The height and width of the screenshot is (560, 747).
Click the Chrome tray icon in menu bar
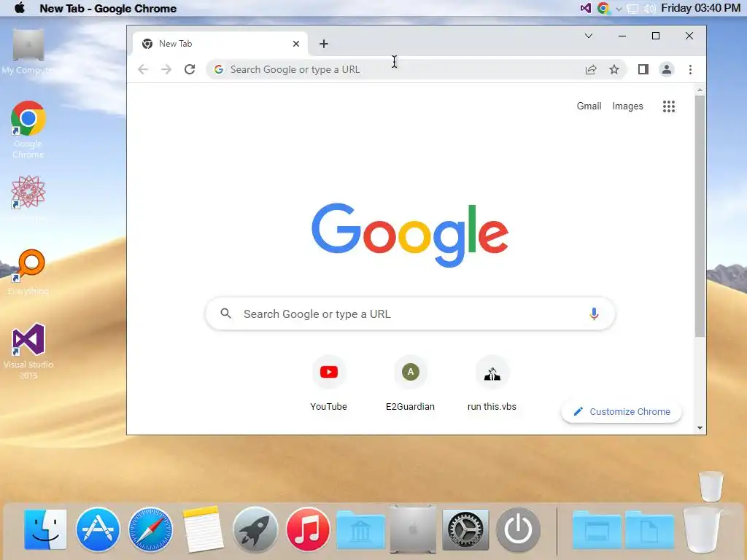click(x=603, y=8)
